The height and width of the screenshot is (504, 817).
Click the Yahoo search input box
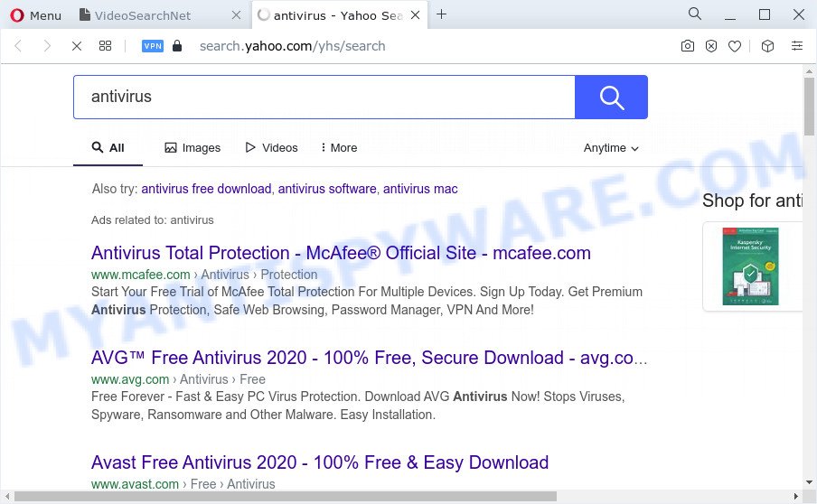tap(324, 97)
